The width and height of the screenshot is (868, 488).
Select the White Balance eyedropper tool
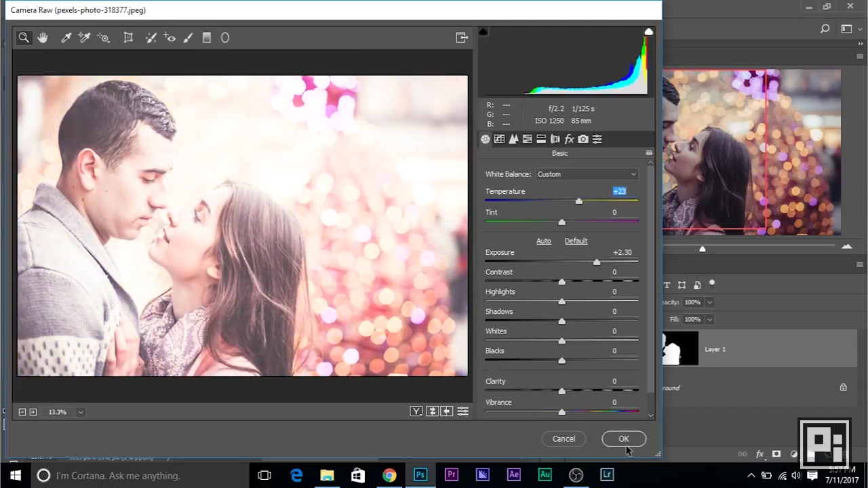(x=66, y=38)
